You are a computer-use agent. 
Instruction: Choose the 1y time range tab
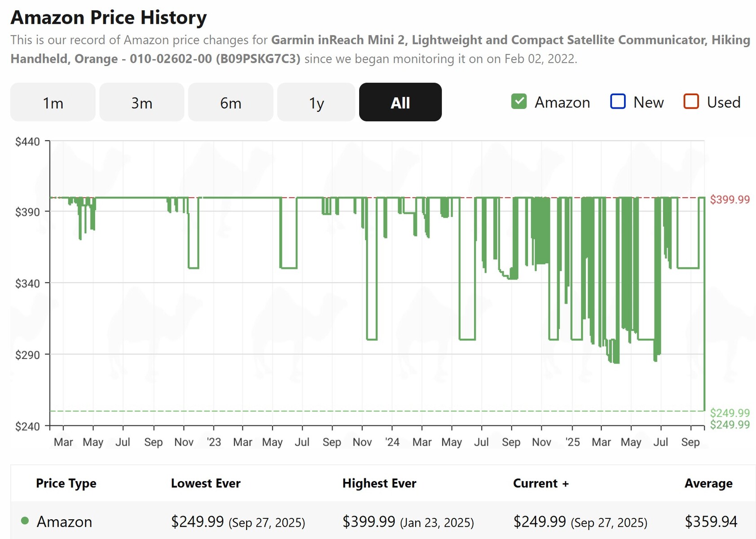coord(316,102)
